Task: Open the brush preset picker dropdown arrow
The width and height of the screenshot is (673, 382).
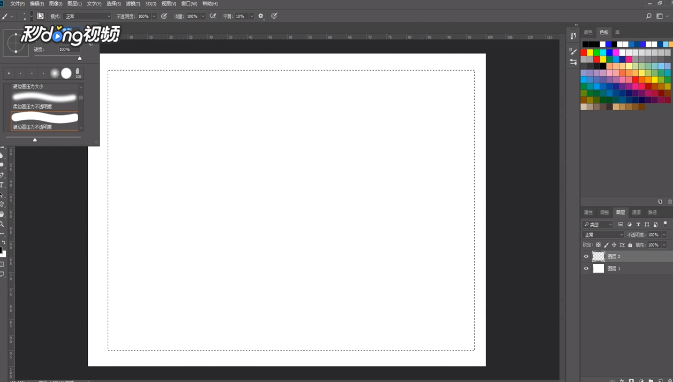Action: (x=31, y=16)
